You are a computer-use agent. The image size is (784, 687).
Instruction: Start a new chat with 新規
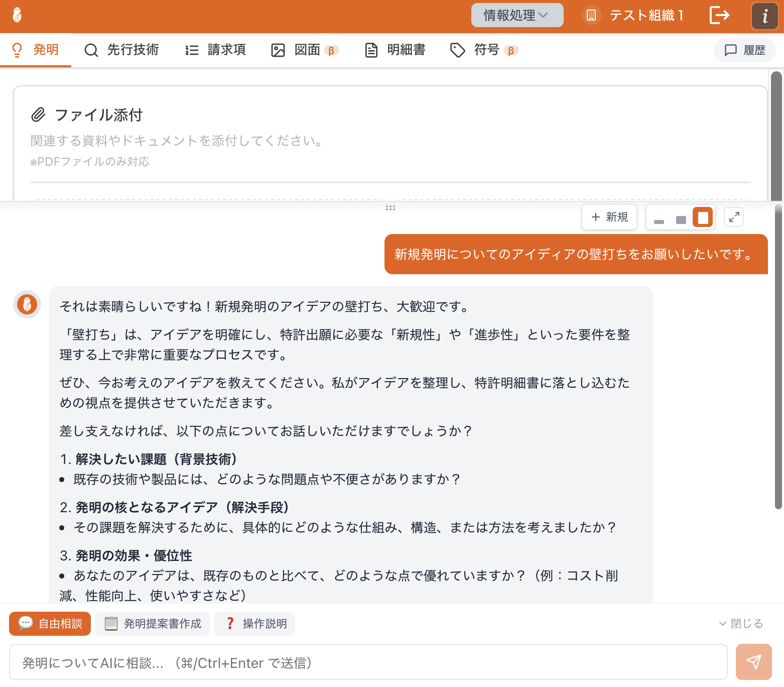(x=609, y=217)
